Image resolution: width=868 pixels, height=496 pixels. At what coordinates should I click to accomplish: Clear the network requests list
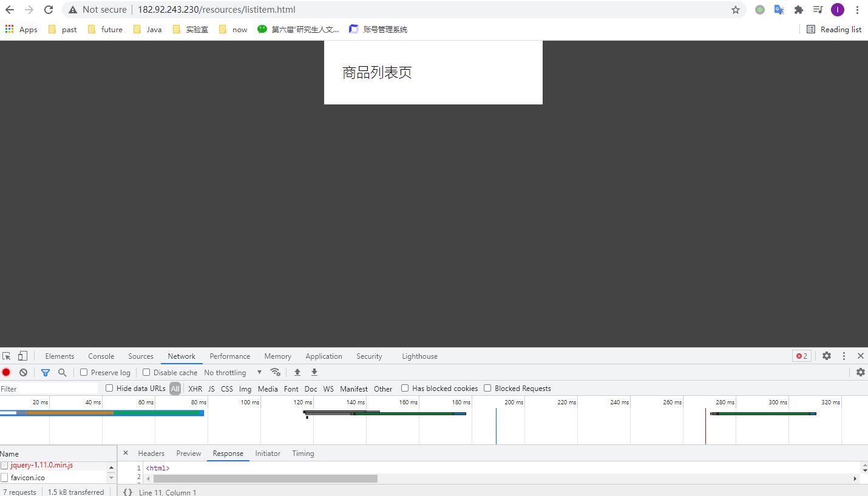23,372
